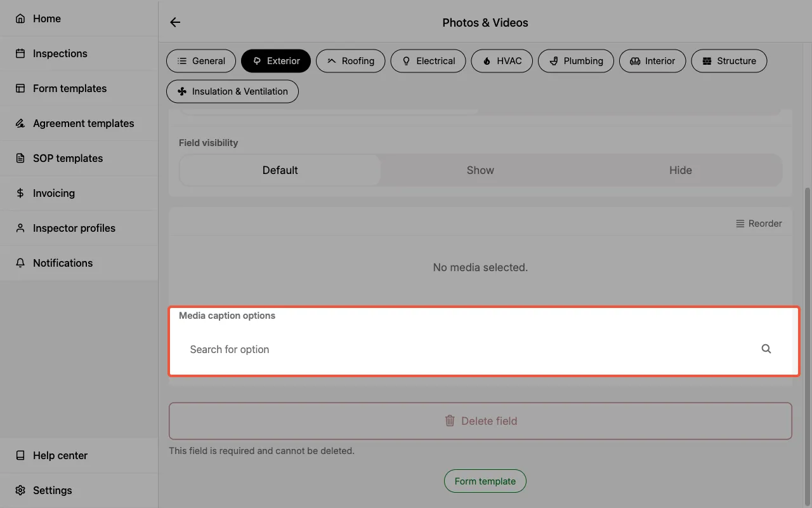Click the back arrow to leave Photos & Videos
The width and height of the screenshot is (812, 508).
point(175,22)
